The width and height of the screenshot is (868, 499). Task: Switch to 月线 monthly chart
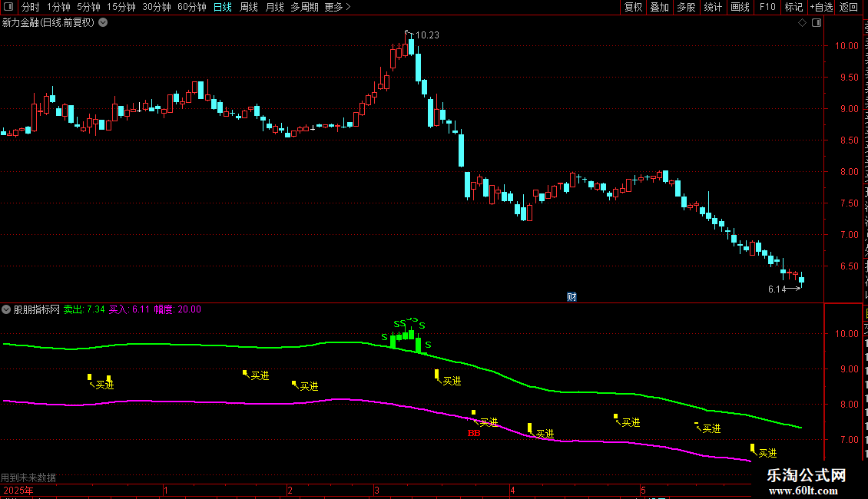[x=274, y=7]
